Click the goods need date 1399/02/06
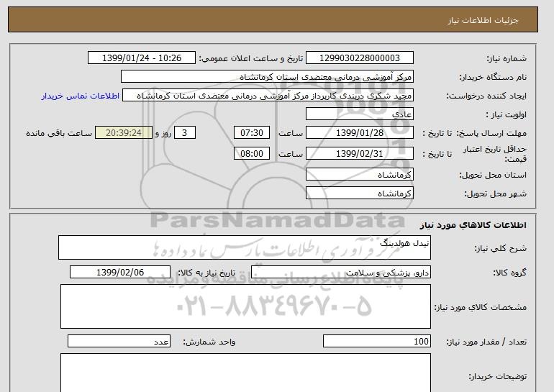Image resolution: width=554 pixels, height=392 pixels. pos(120,273)
